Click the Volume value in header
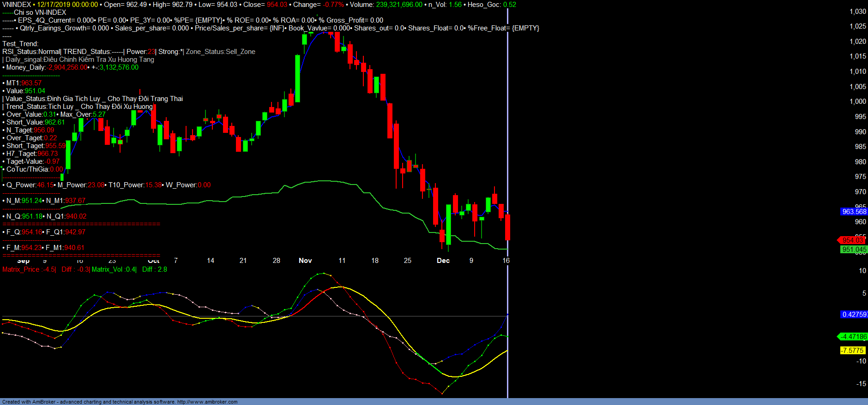 click(399, 5)
